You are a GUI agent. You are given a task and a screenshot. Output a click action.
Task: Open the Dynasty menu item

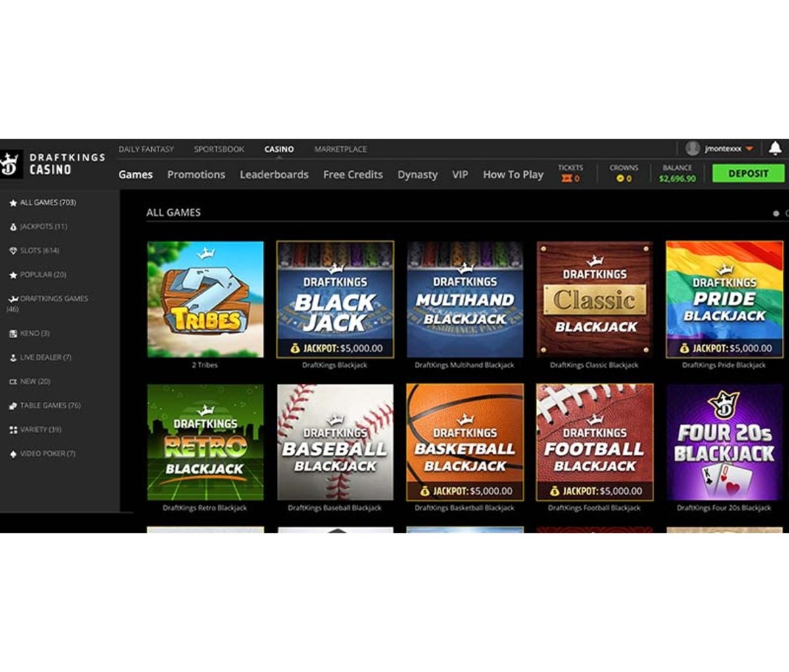pos(418,175)
